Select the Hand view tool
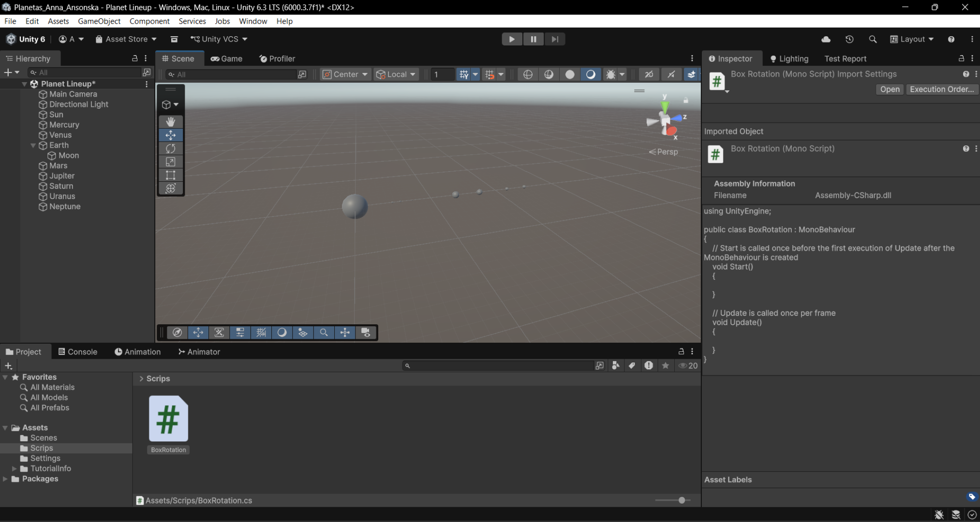The height and width of the screenshot is (522, 980). click(x=170, y=122)
